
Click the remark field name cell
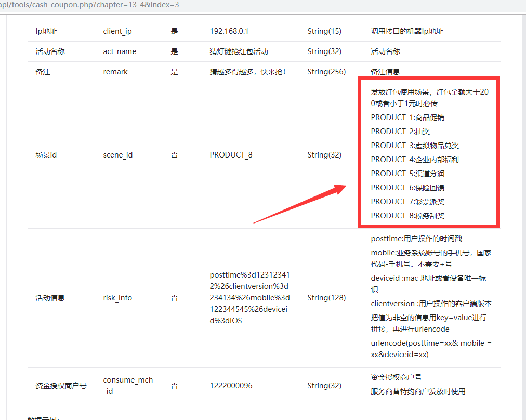pyautogui.click(x=115, y=72)
